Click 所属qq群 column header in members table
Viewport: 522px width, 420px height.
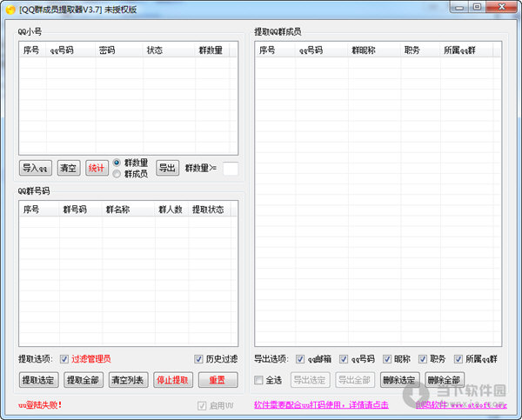point(466,50)
